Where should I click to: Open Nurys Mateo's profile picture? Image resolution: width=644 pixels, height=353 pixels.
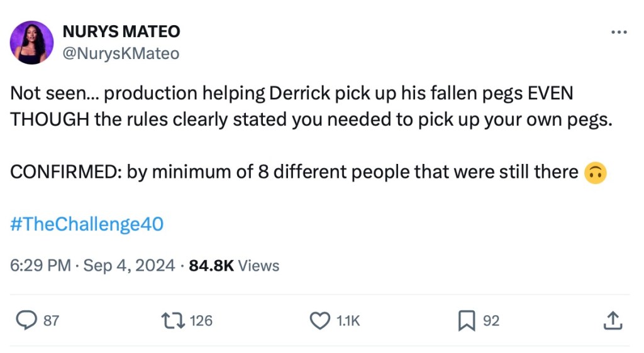[x=31, y=42]
